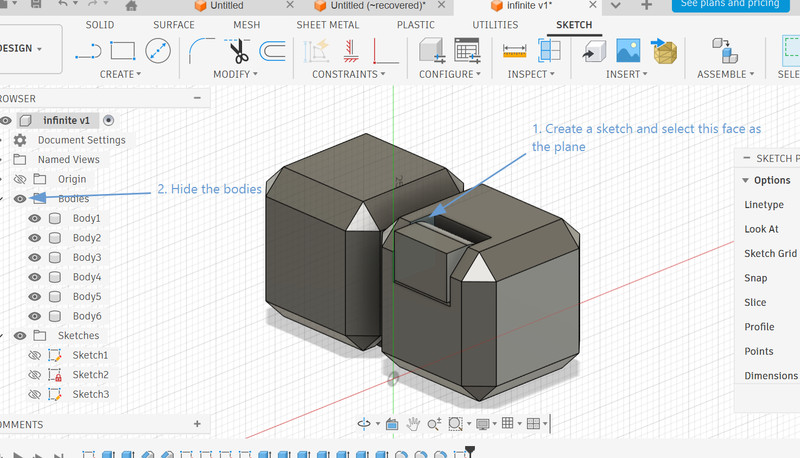800x458 pixels.
Task: Show Sketch3 using its eye icon
Action: click(x=34, y=394)
